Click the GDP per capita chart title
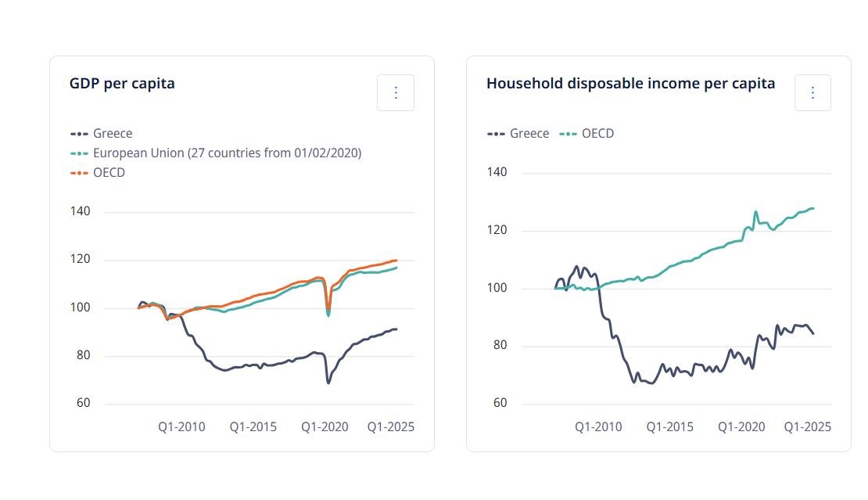868x500 pixels. pyautogui.click(x=122, y=84)
